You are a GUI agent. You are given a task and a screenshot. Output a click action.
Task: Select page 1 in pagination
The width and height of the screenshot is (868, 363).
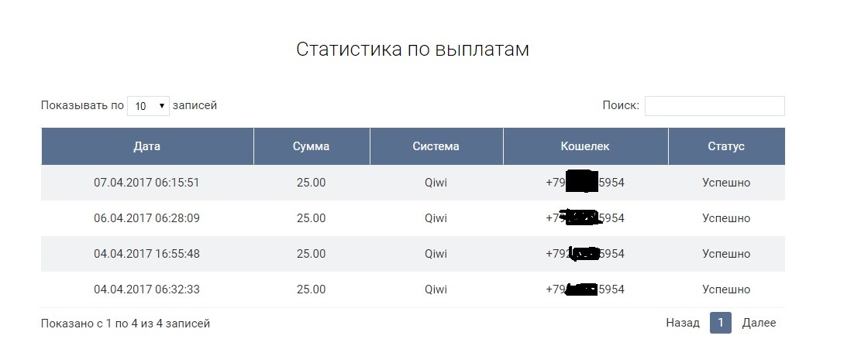[720, 323]
